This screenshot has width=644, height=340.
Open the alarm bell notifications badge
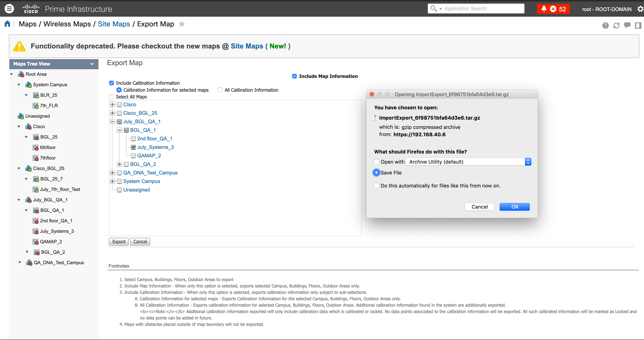click(x=553, y=9)
